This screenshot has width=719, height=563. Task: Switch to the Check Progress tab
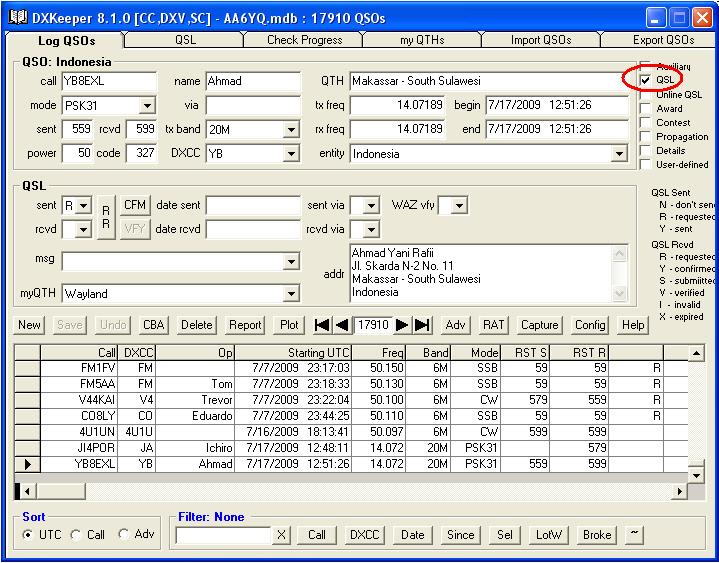click(304, 40)
